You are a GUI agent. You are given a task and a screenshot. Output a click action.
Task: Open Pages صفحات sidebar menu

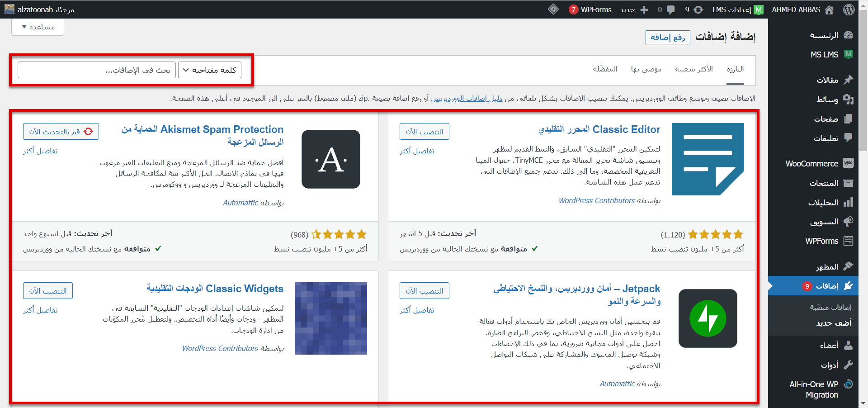[x=833, y=119]
